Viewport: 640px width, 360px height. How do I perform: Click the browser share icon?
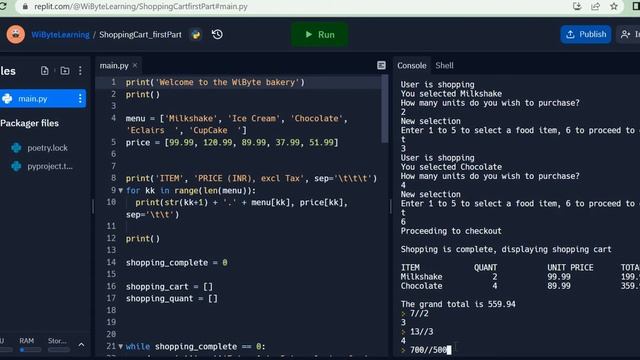pos(595,6)
